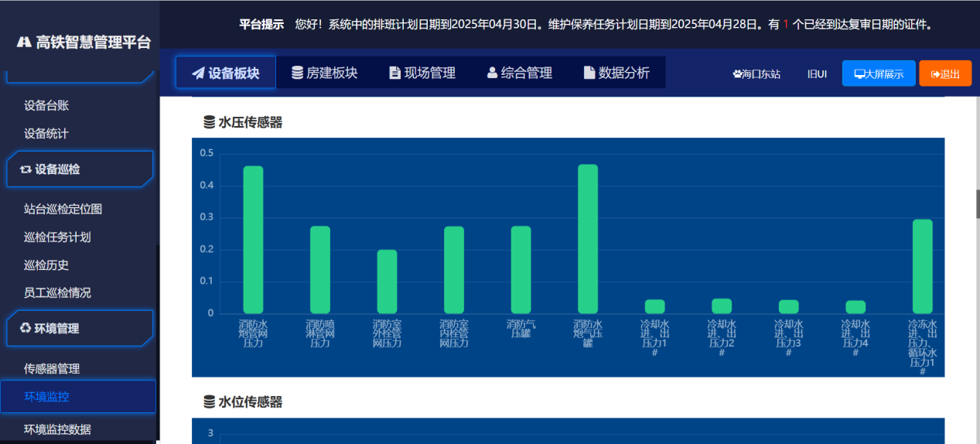Click the database icon beside 水位传感器
Image resolution: width=980 pixels, height=444 pixels.
tap(209, 402)
